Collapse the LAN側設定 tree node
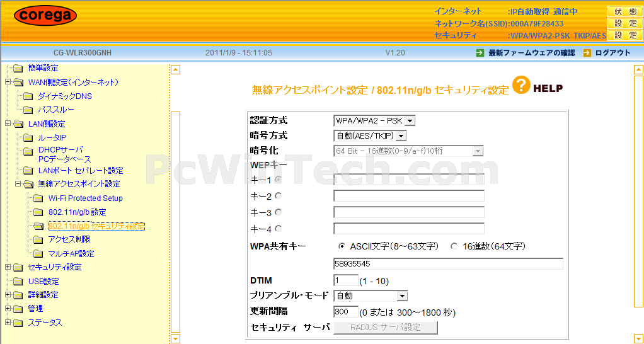644x344 pixels. pos(8,123)
